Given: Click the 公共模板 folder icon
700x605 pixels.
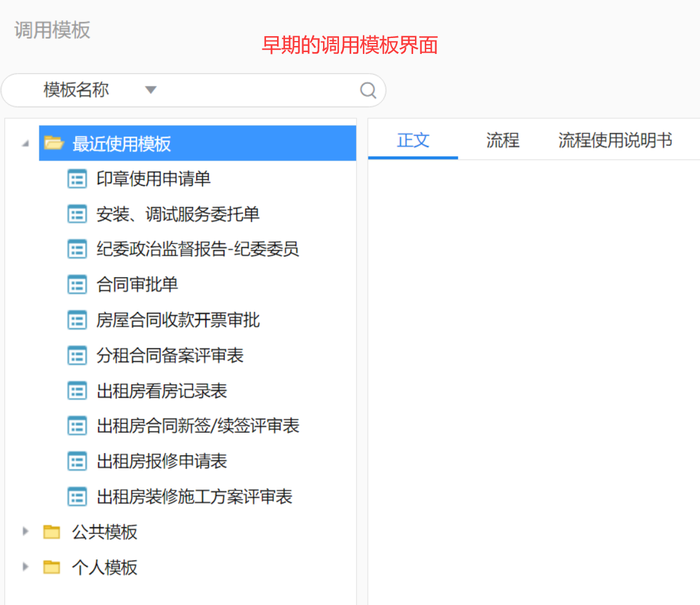Looking at the screenshot, I should point(52,532).
